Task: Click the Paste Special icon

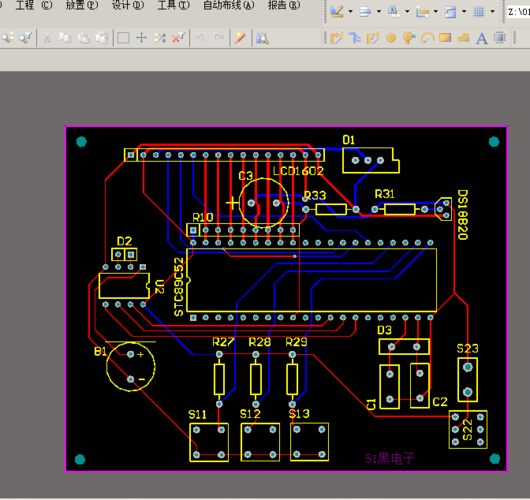Action: (x=101, y=38)
